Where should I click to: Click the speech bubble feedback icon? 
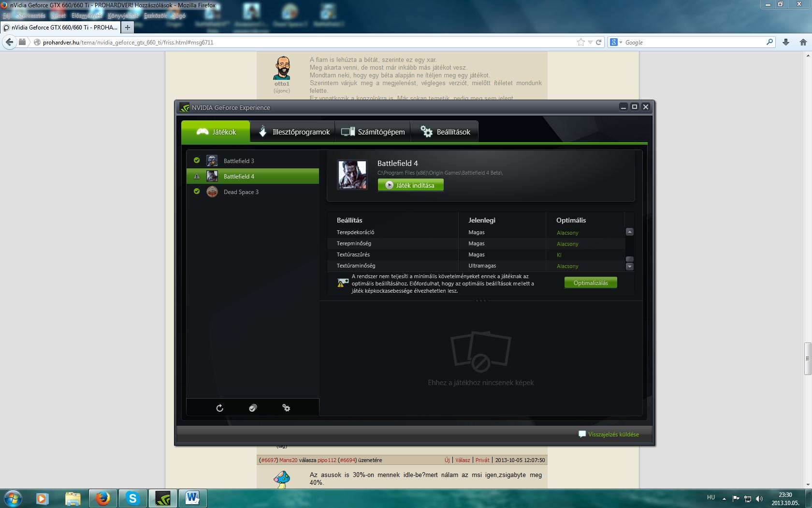582,434
